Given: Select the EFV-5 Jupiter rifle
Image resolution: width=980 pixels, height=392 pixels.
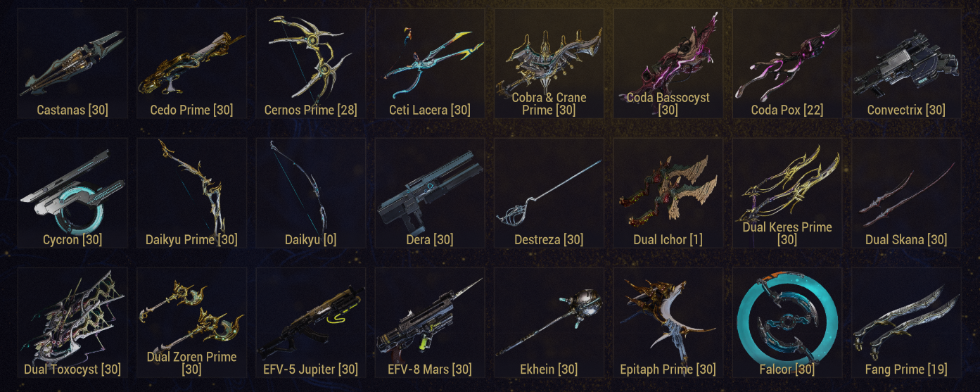Looking at the screenshot, I should pos(311,322).
